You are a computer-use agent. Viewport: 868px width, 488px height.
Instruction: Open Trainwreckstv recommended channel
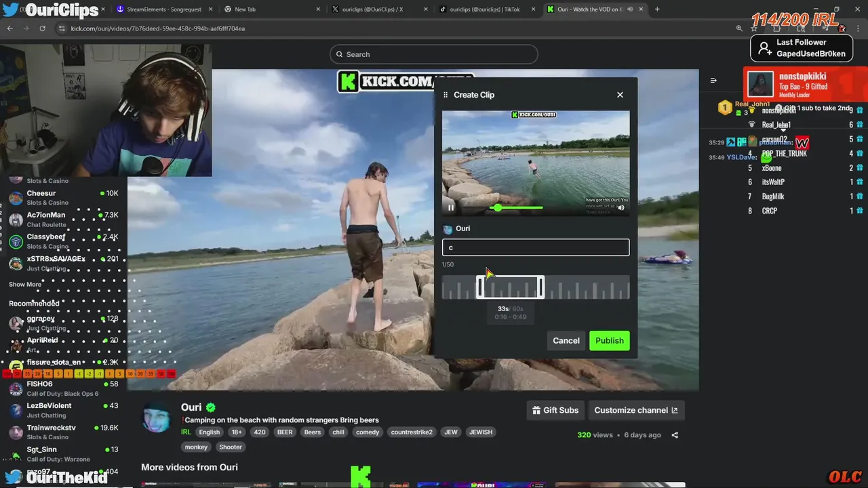[x=64, y=432]
